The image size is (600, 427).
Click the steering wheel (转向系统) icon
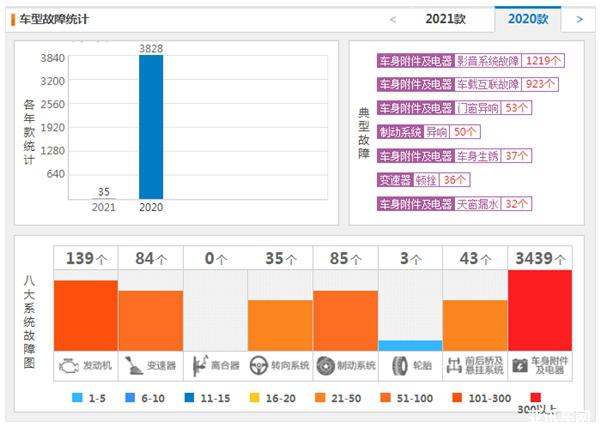259,363
